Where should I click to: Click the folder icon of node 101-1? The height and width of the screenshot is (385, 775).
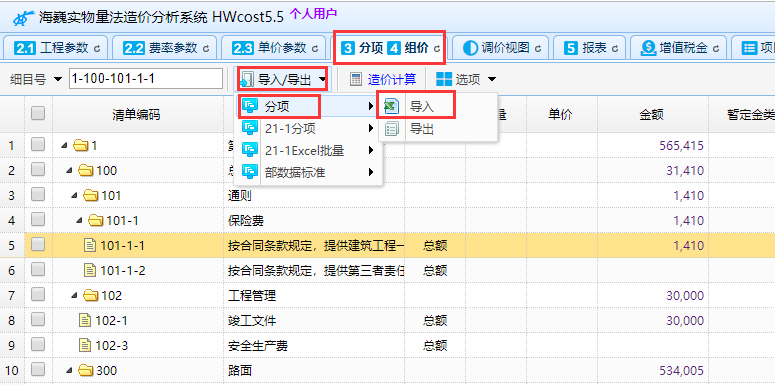[95, 220]
